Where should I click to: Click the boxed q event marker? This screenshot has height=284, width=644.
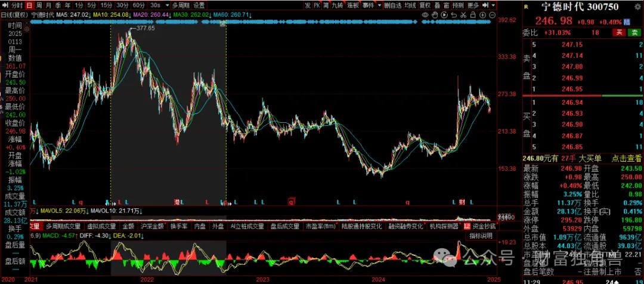(x=291, y=202)
